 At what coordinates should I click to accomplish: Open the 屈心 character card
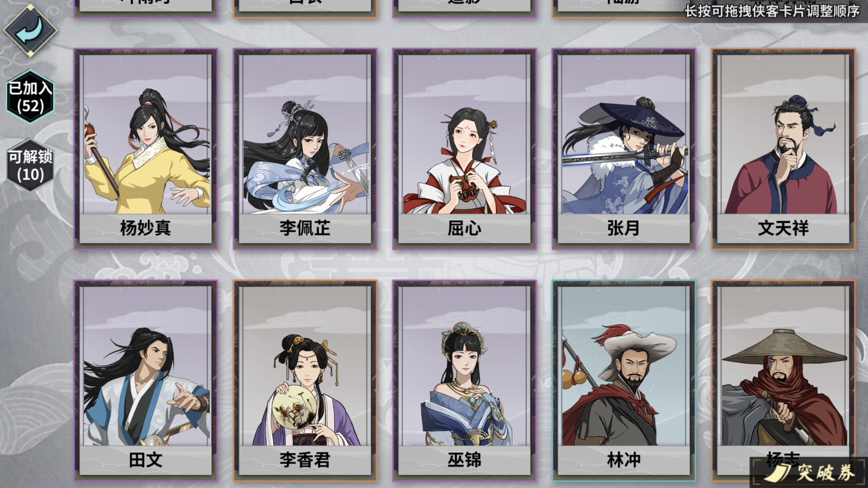coord(464,149)
